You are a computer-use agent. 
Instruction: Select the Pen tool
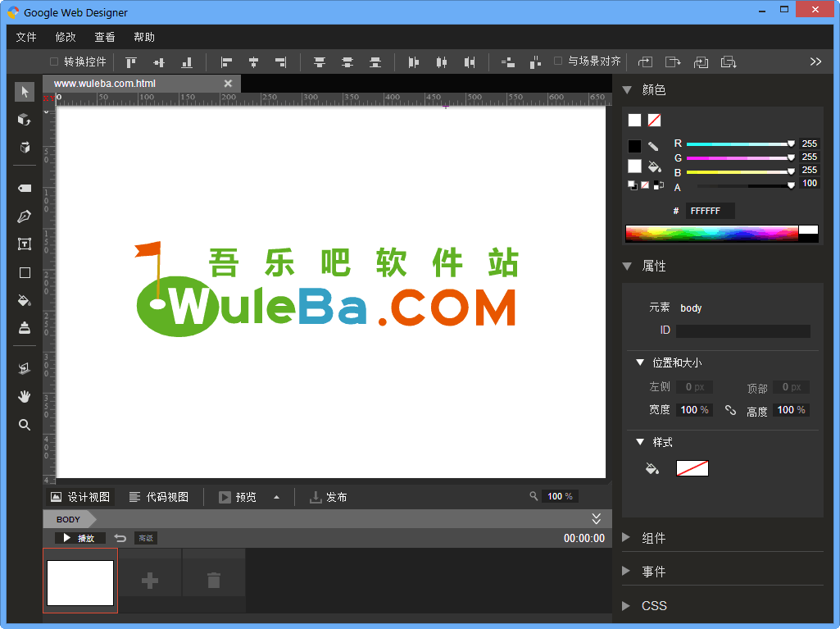point(25,217)
